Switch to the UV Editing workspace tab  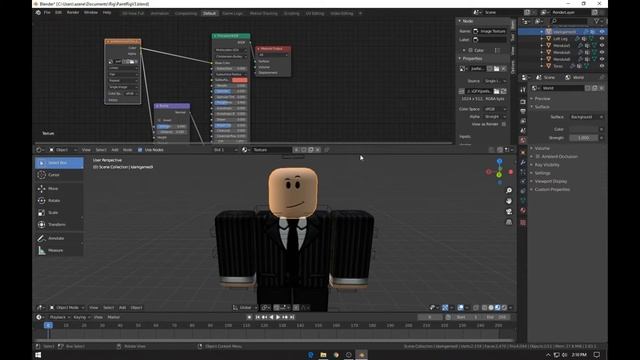[315, 13]
